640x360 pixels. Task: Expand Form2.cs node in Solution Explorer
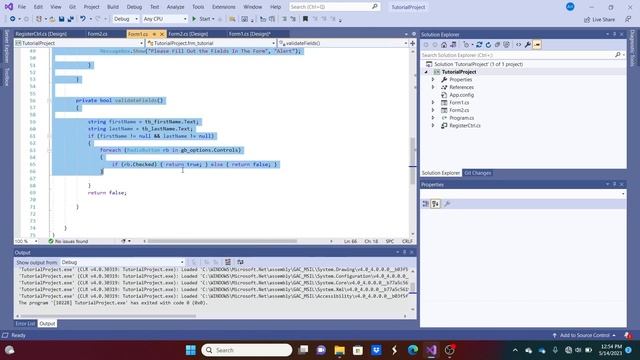coord(433,110)
